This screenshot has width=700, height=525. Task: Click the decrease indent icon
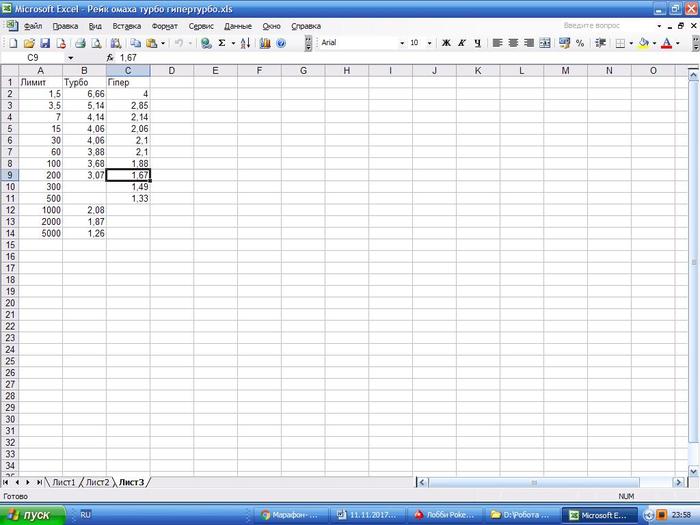[600, 43]
